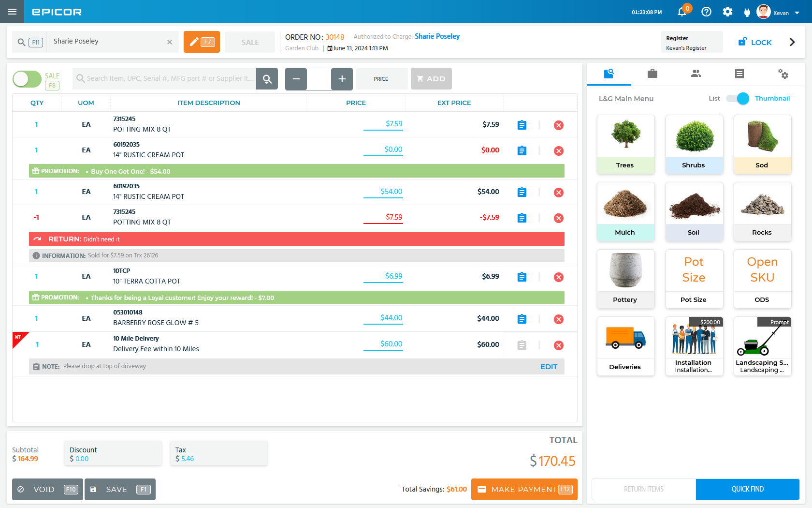Toggle List/Thumbnail view switch

coord(738,99)
